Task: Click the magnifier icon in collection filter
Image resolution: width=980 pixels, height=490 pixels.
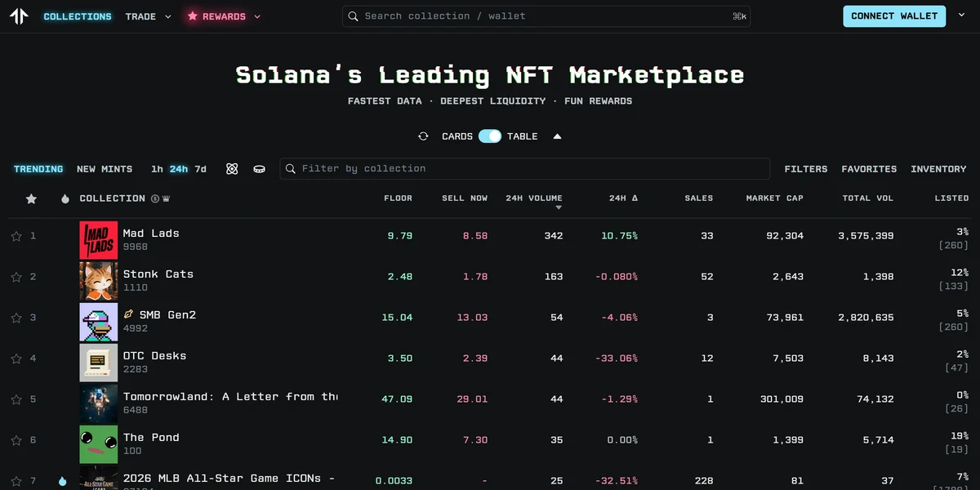Action: point(290,169)
